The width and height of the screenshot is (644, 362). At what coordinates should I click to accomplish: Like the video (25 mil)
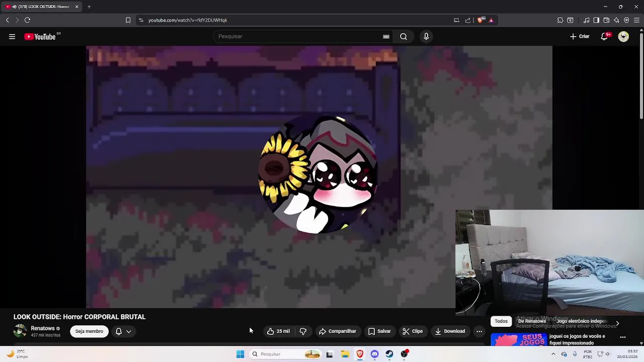[278, 331]
